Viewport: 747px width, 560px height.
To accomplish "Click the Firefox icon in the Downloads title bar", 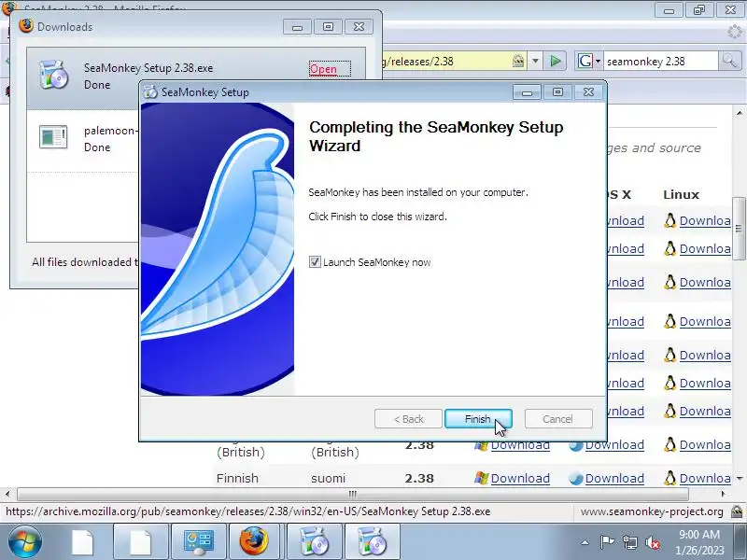I will pos(26,26).
